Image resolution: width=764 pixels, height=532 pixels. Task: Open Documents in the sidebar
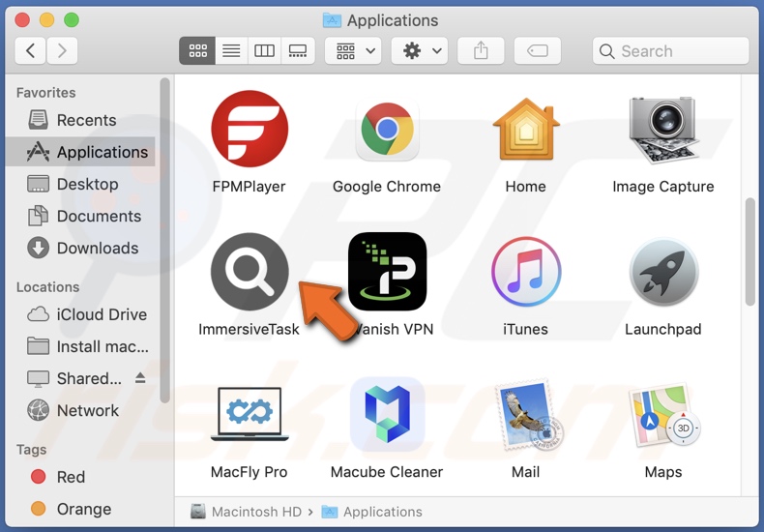80,216
